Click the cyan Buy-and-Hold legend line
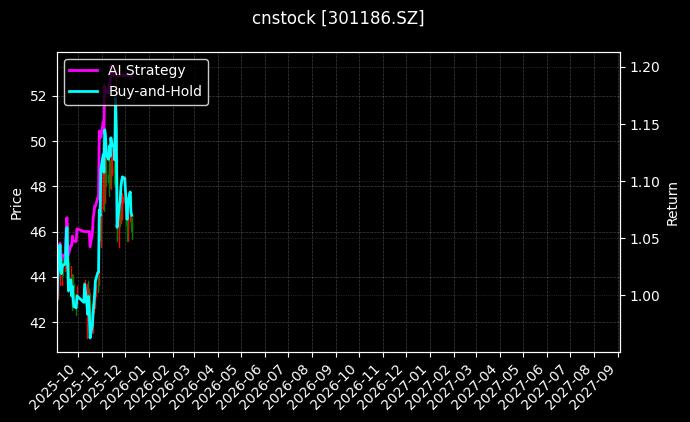The image size is (690, 422). (84, 91)
